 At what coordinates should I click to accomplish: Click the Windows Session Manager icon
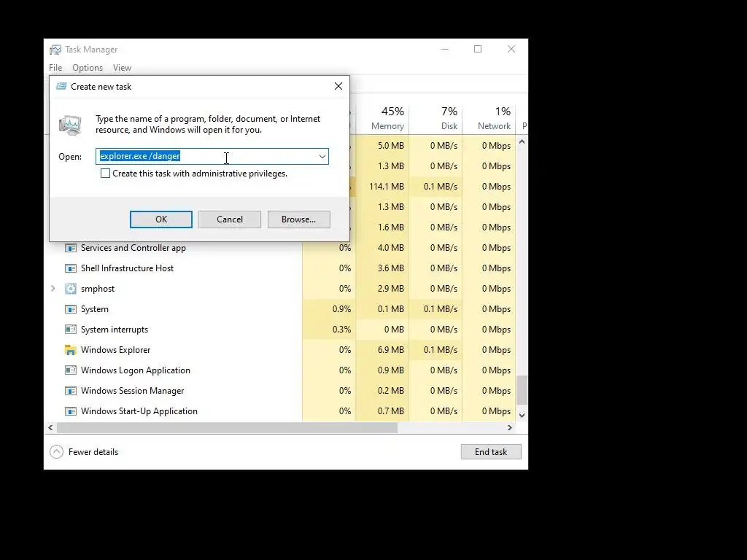click(71, 391)
